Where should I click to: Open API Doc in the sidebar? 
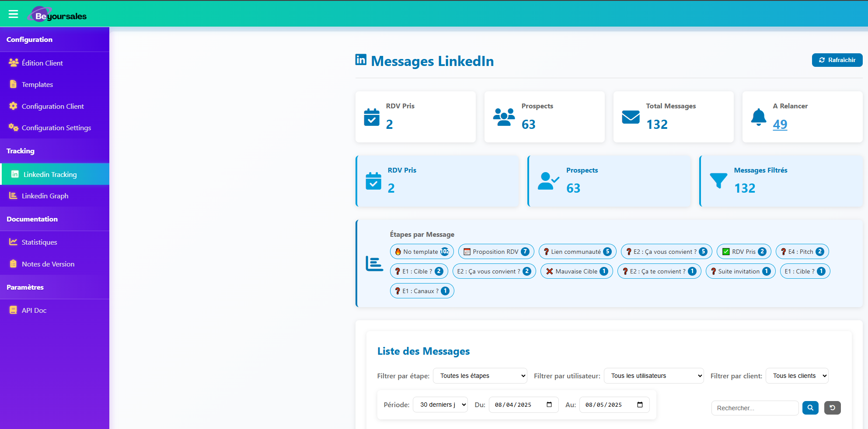(x=34, y=310)
